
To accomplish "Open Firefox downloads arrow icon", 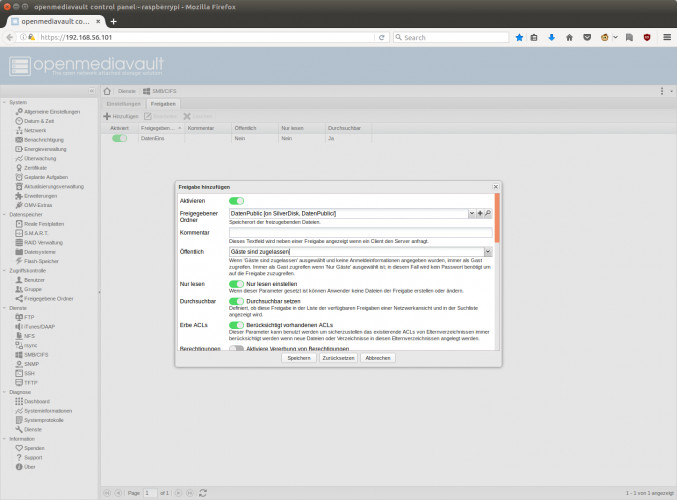I will tap(551, 38).
